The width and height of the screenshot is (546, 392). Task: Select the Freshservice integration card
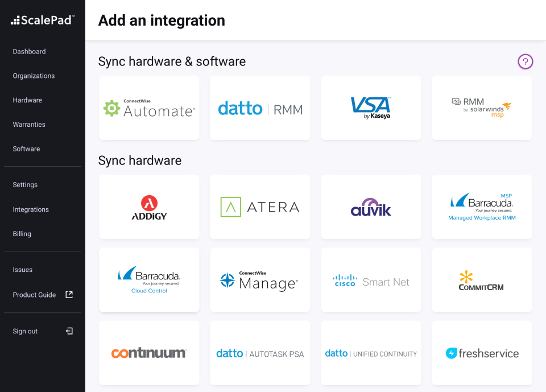482,353
